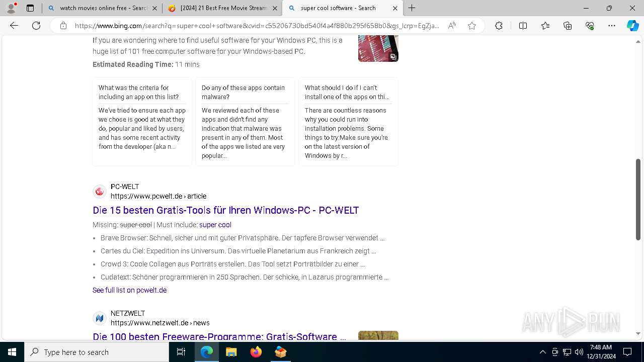Viewport: 644px width, 362px height.
Task: Open the network status tray icon
Action: 567,352
